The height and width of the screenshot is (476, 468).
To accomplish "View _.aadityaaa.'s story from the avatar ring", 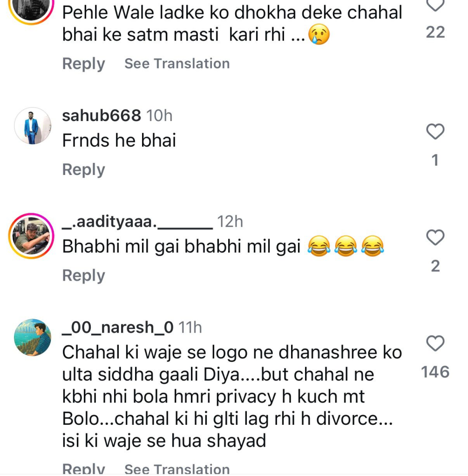I will coord(32,236).
